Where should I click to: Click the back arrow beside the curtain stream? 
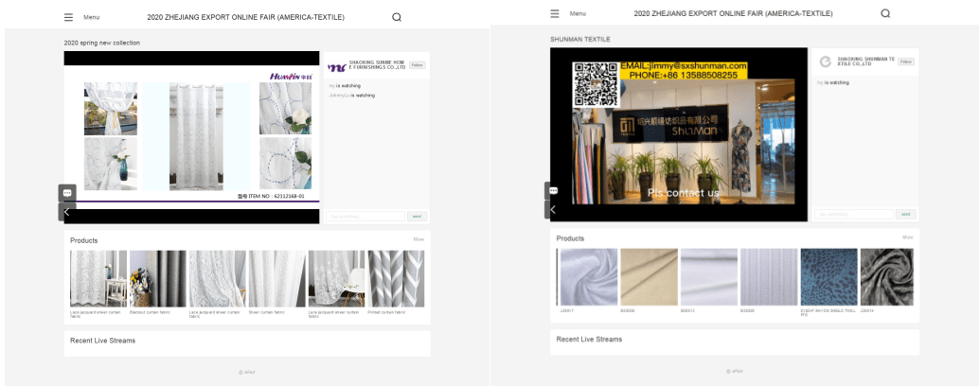[x=67, y=212]
